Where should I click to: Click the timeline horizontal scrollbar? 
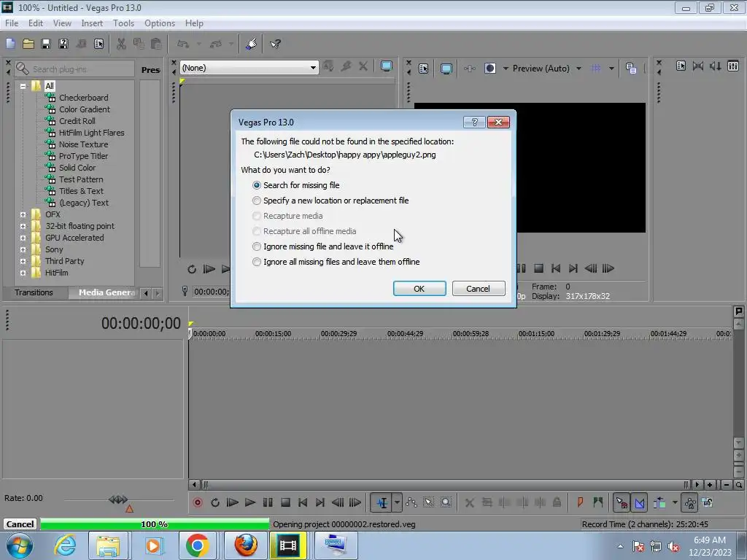(x=447, y=485)
